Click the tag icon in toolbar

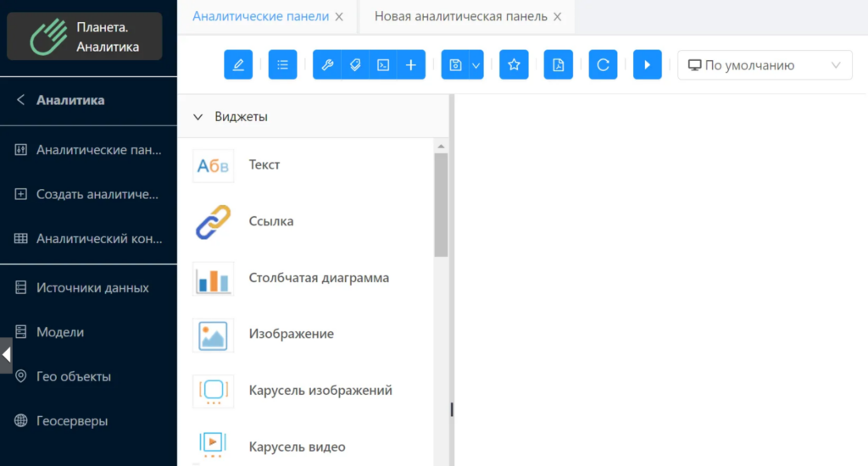pos(355,65)
